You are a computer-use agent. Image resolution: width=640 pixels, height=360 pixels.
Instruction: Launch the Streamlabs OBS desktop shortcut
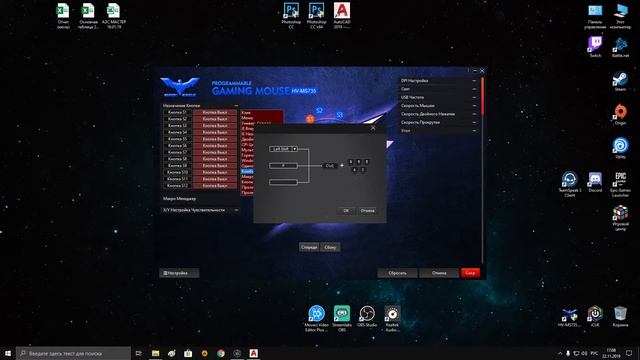pos(342,318)
